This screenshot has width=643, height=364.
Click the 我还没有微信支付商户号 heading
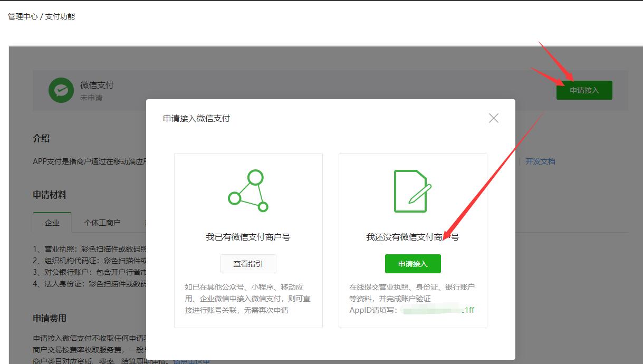413,237
